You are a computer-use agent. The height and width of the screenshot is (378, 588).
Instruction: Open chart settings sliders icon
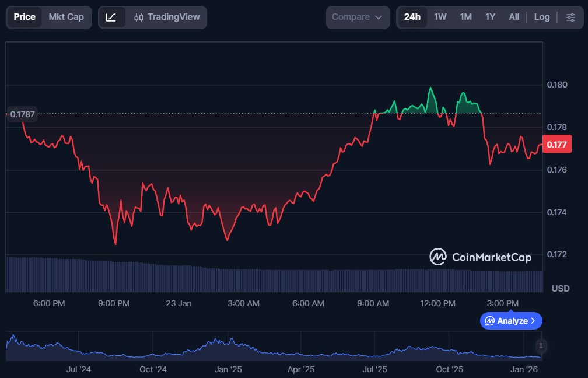point(570,17)
